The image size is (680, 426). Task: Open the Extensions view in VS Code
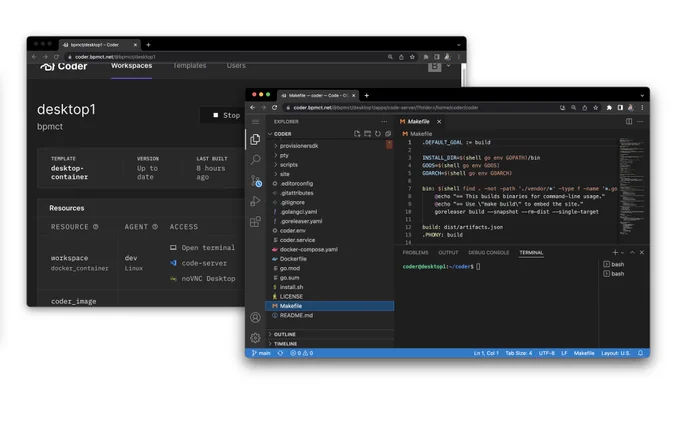255,222
